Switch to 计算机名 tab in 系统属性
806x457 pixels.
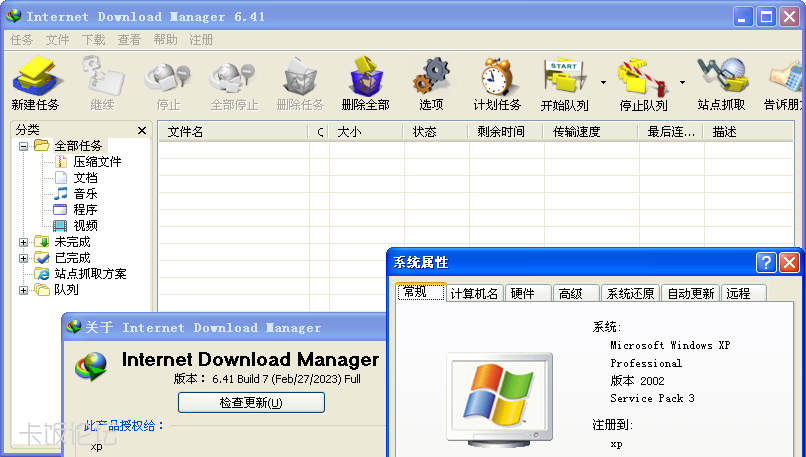click(474, 294)
